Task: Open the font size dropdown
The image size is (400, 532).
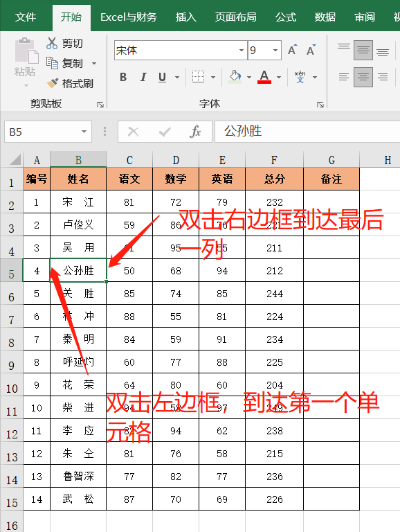Action: tap(275, 50)
